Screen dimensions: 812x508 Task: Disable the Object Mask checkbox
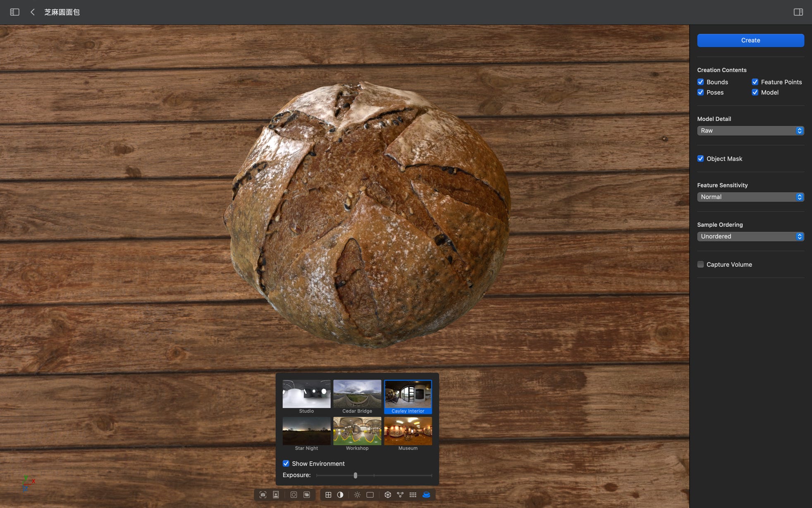coord(700,158)
